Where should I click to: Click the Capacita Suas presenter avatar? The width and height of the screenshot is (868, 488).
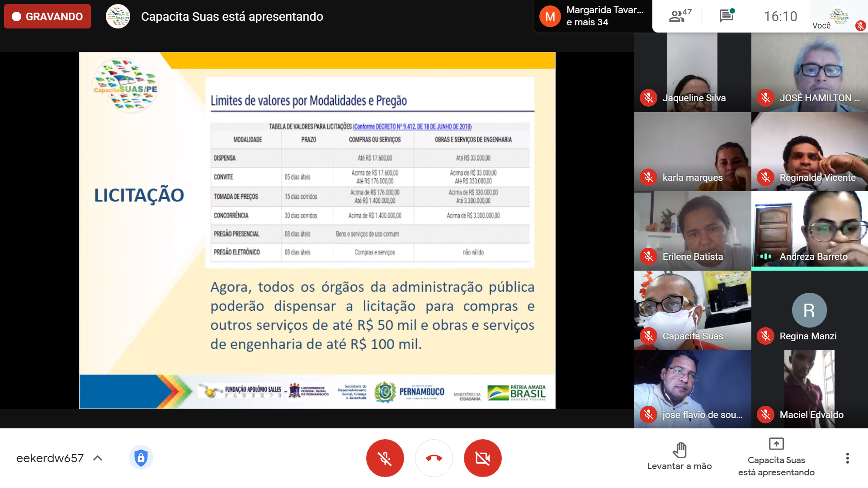coord(118,17)
